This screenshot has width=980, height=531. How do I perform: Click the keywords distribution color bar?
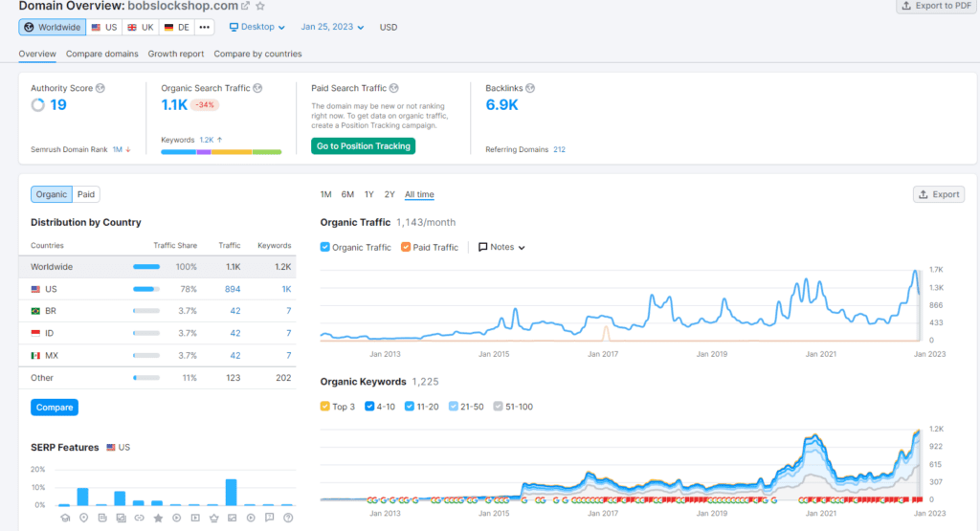[x=221, y=152]
